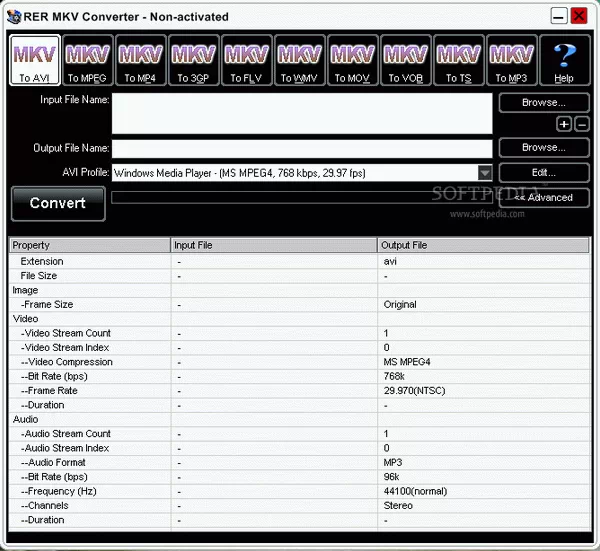Minimize the RER MKV Converter window
This screenshot has width=600, height=551.
pyautogui.click(x=559, y=16)
